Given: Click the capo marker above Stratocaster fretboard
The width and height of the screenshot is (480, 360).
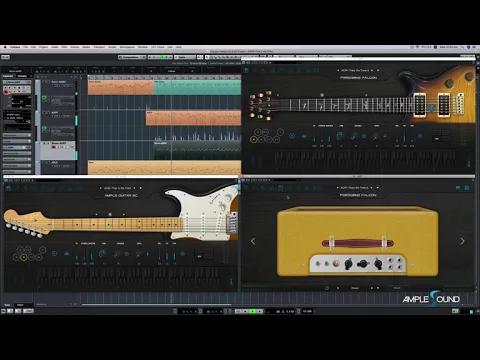Looking at the screenshot, I should (x=110, y=214).
